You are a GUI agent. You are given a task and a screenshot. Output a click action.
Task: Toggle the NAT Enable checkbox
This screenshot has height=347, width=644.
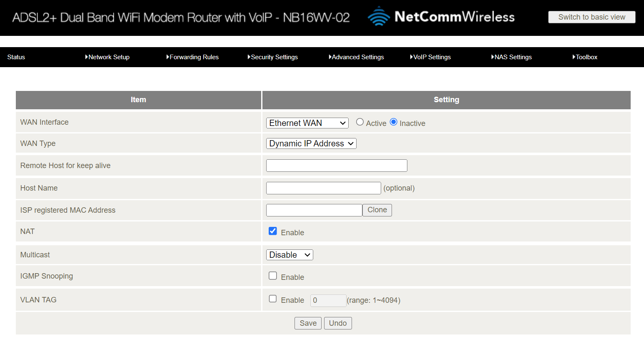[x=273, y=231]
